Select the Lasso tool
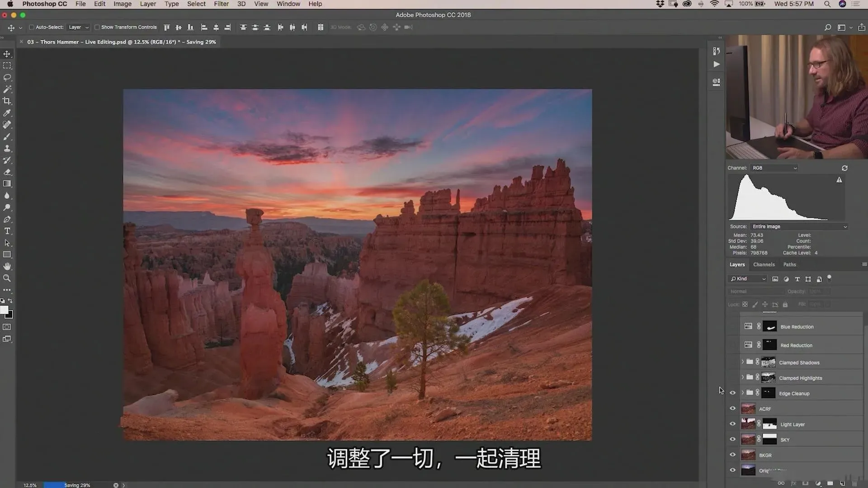 tap(7, 78)
